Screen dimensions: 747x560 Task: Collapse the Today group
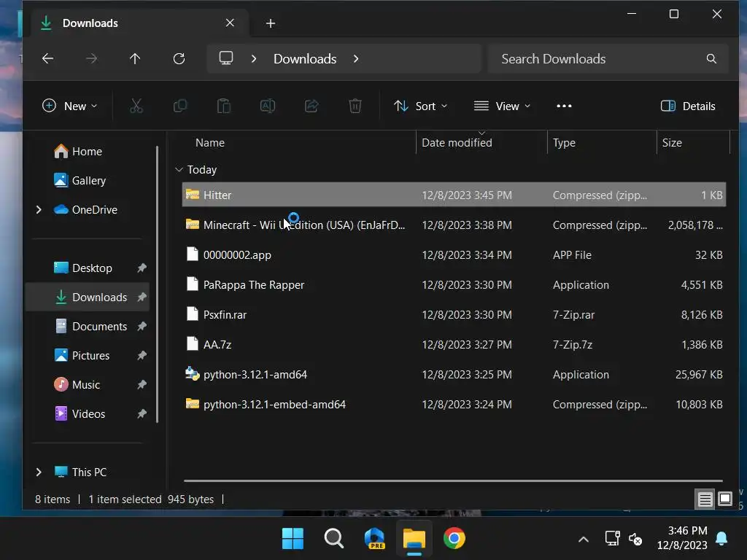coord(179,169)
